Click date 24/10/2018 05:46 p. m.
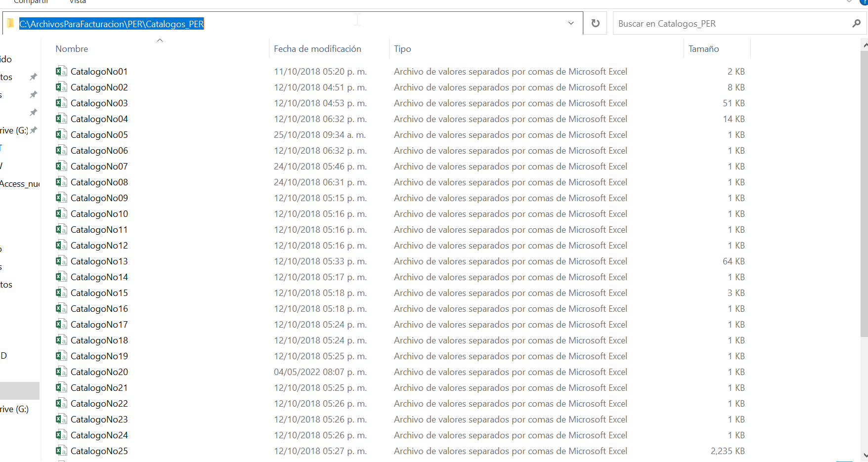This screenshot has height=462, width=868. coord(320,166)
